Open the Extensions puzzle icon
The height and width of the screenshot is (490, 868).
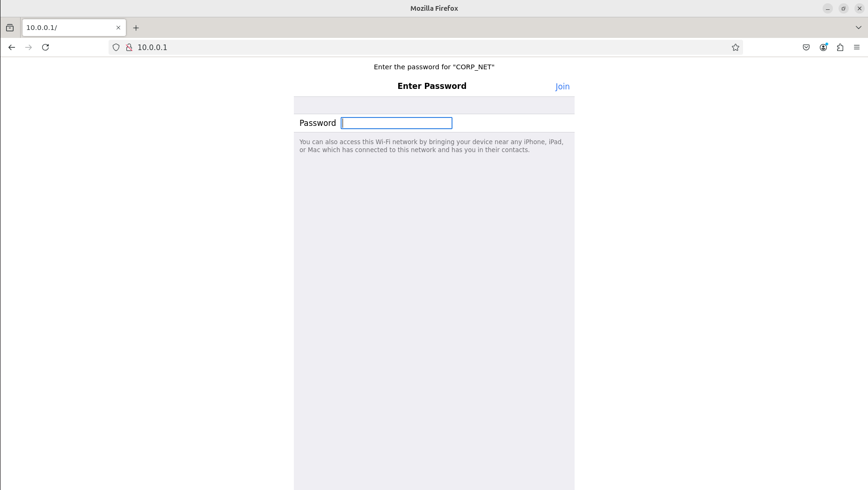pos(840,47)
